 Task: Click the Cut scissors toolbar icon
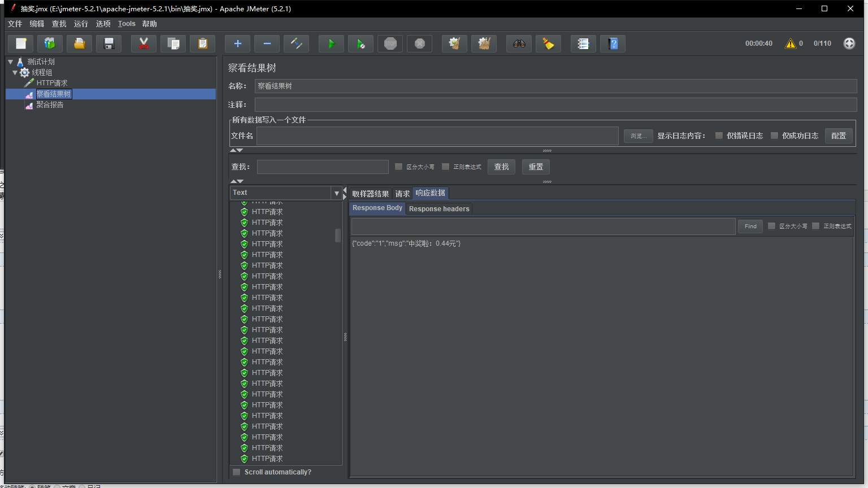[x=144, y=43]
